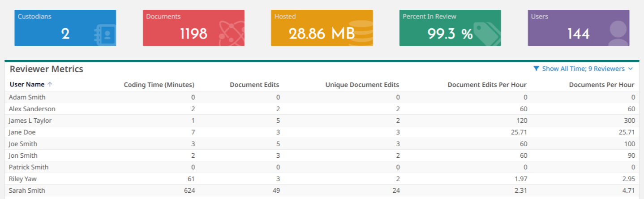Viewport: 644px width, 199px height.
Task: Sort by Document Edits Per Hour column
Action: [x=487, y=84]
